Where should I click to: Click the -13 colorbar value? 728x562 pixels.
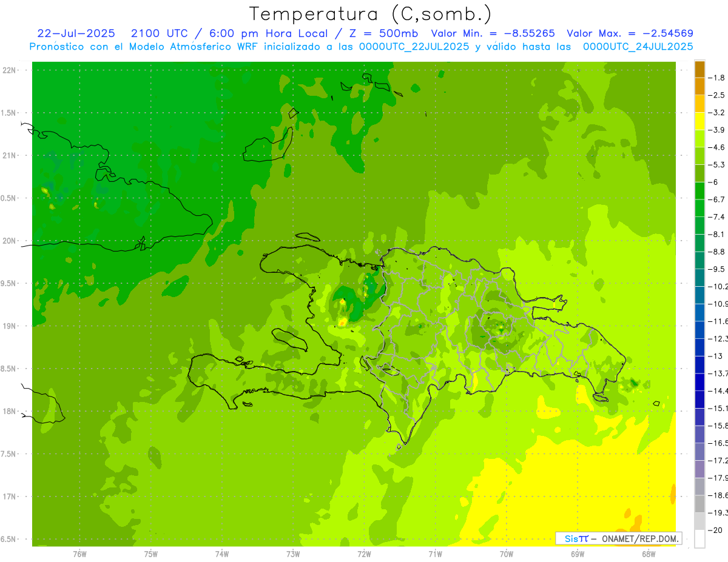[x=715, y=356]
